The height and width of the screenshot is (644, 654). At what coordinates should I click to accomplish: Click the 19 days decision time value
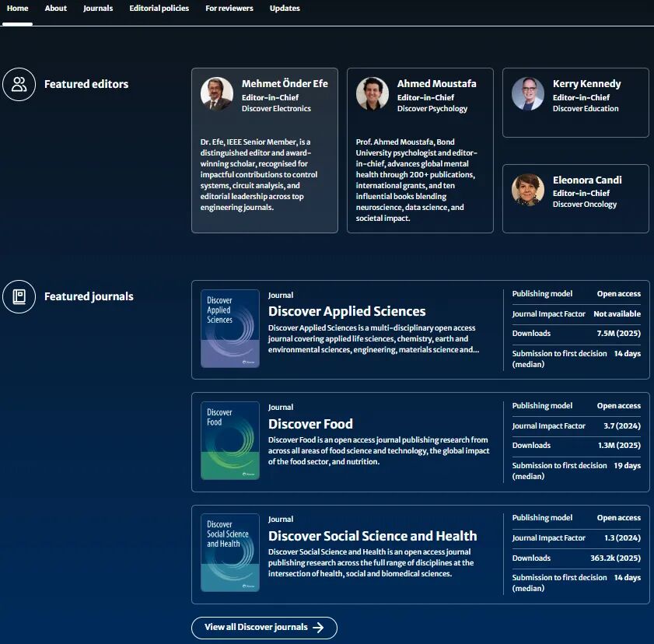[628, 465]
